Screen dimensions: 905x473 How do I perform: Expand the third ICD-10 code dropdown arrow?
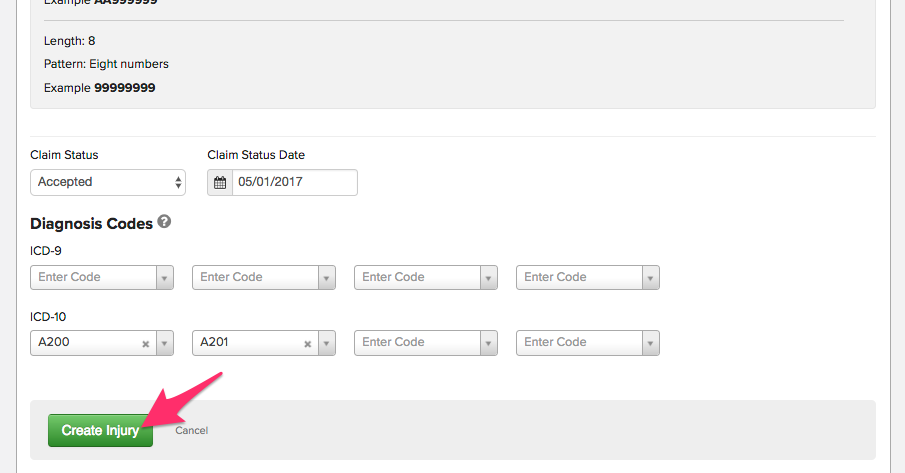point(489,343)
